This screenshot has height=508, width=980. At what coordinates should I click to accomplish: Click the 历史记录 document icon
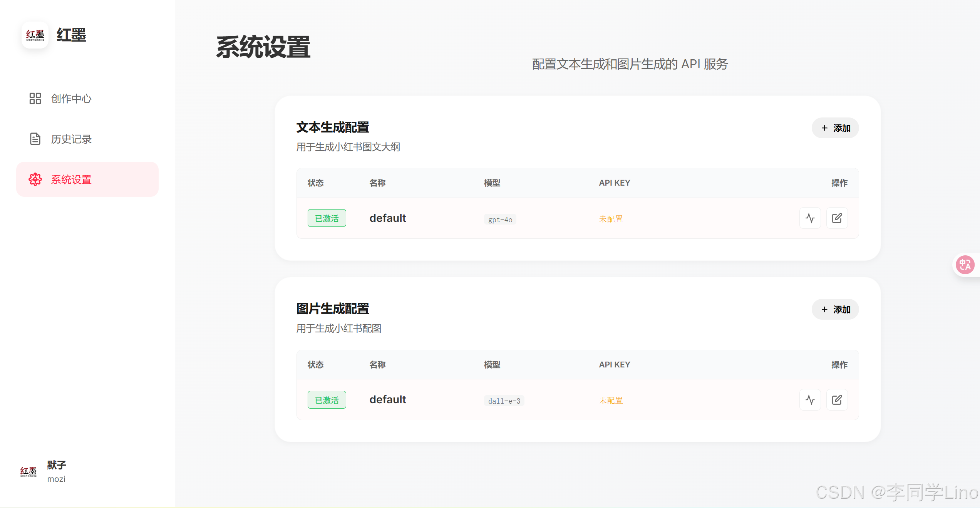tap(35, 139)
